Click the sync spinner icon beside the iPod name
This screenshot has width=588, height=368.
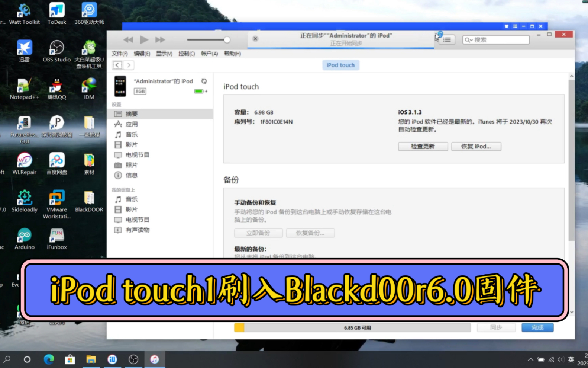pyautogui.click(x=204, y=81)
